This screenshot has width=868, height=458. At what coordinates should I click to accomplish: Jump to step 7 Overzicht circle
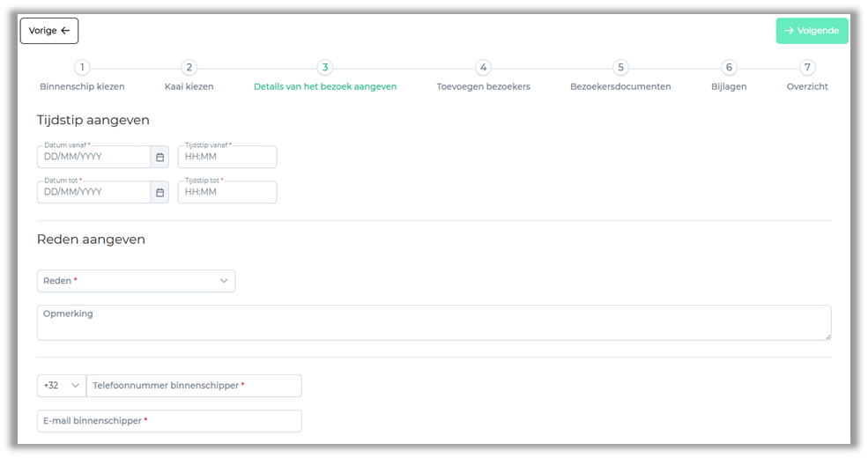[807, 68]
